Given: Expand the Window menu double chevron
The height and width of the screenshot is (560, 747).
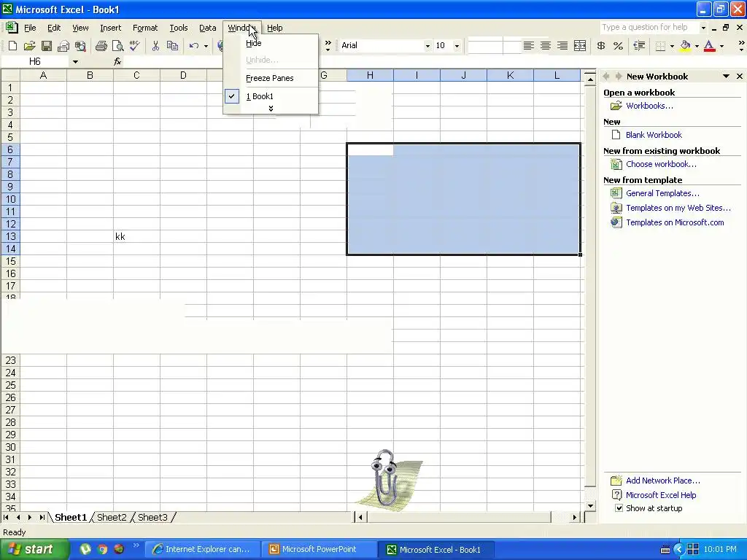Looking at the screenshot, I should coord(271,109).
